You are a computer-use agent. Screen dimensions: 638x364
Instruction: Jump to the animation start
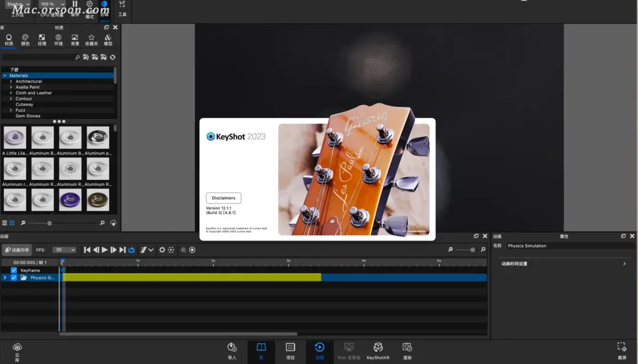click(x=87, y=250)
